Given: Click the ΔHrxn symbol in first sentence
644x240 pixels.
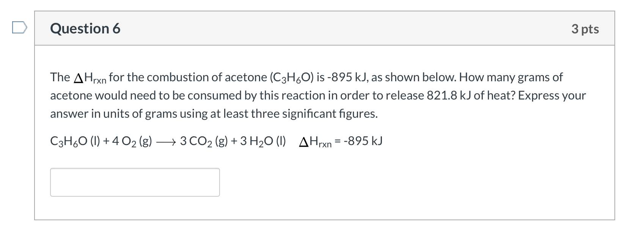Looking at the screenshot, I should pyautogui.click(x=90, y=78).
